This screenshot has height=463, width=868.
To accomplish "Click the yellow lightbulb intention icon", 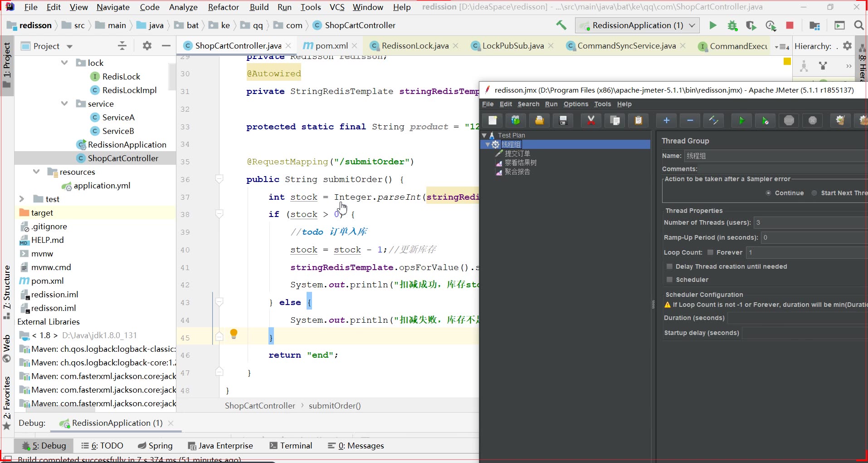I will point(234,334).
